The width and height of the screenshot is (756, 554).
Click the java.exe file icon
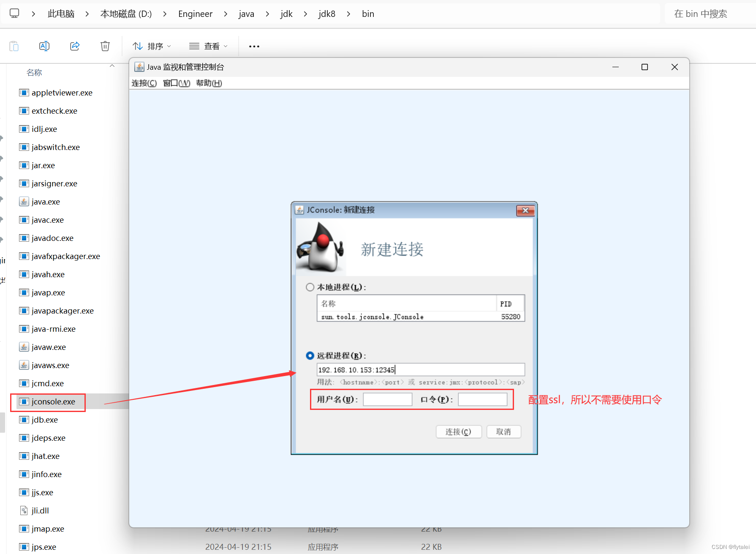[x=24, y=202]
